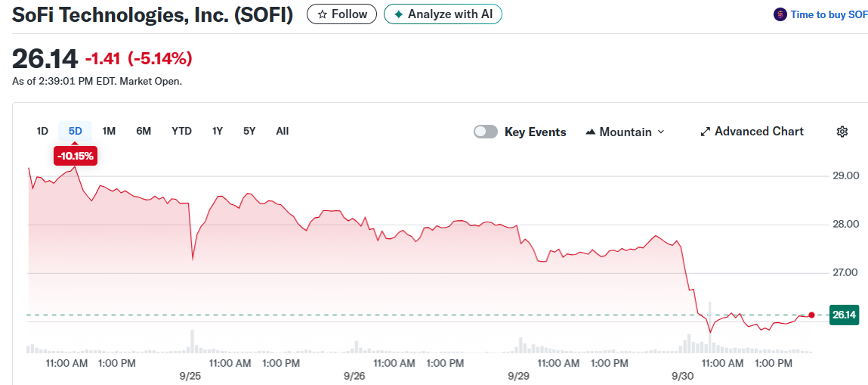Select the All time range
The image size is (868, 385).
(282, 131)
